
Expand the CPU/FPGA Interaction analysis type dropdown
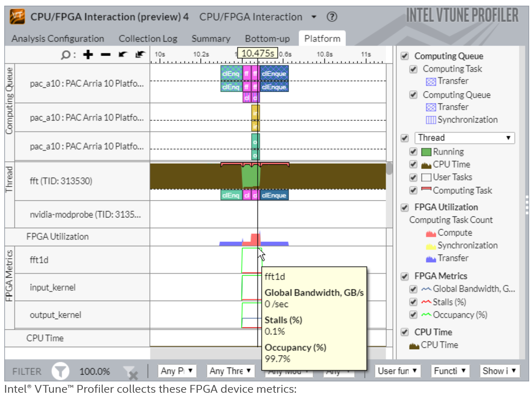coord(314,17)
